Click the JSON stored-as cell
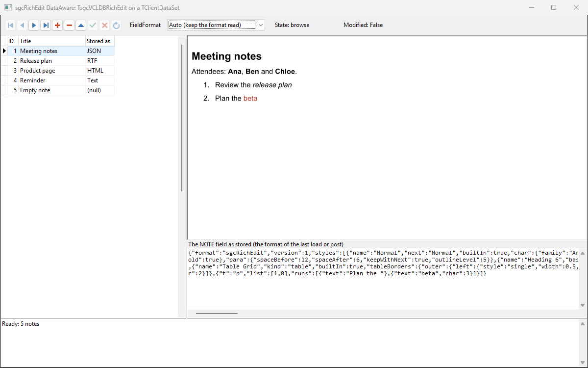 100,51
